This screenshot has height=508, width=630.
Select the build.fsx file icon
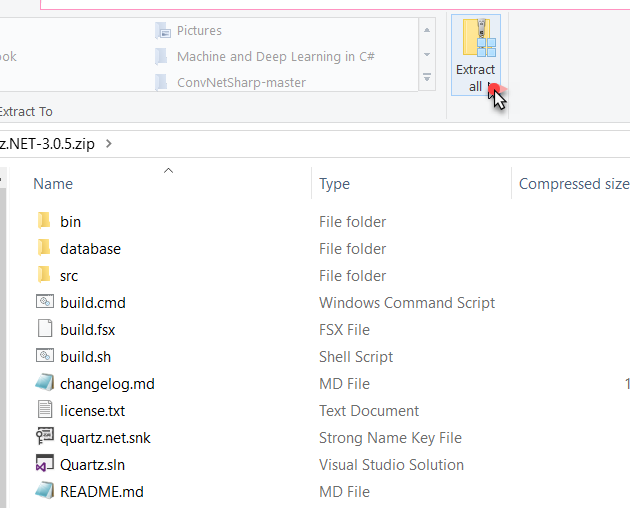45,328
